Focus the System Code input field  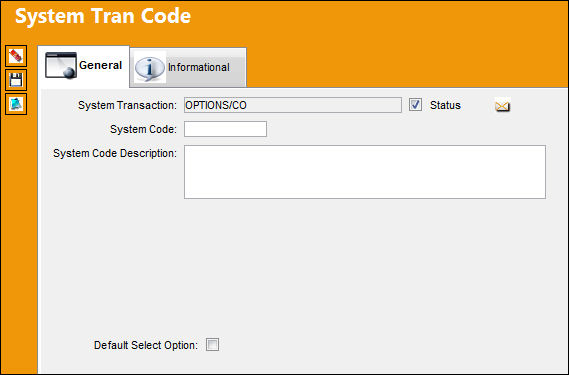(225, 129)
